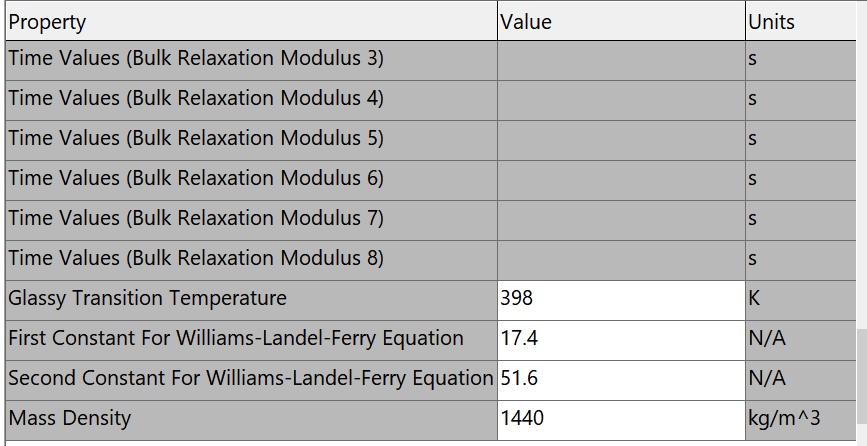
Task: Click the kg/m^3 units cell
Action: pos(801,420)
